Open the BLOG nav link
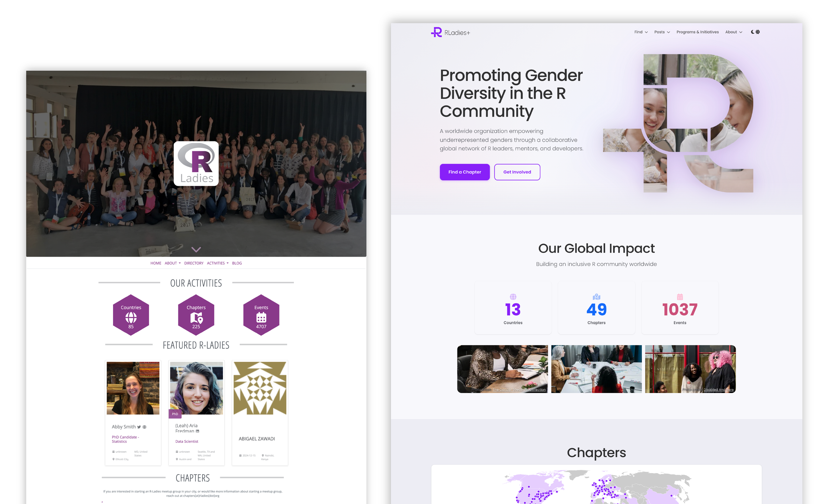 click(237, 263)
